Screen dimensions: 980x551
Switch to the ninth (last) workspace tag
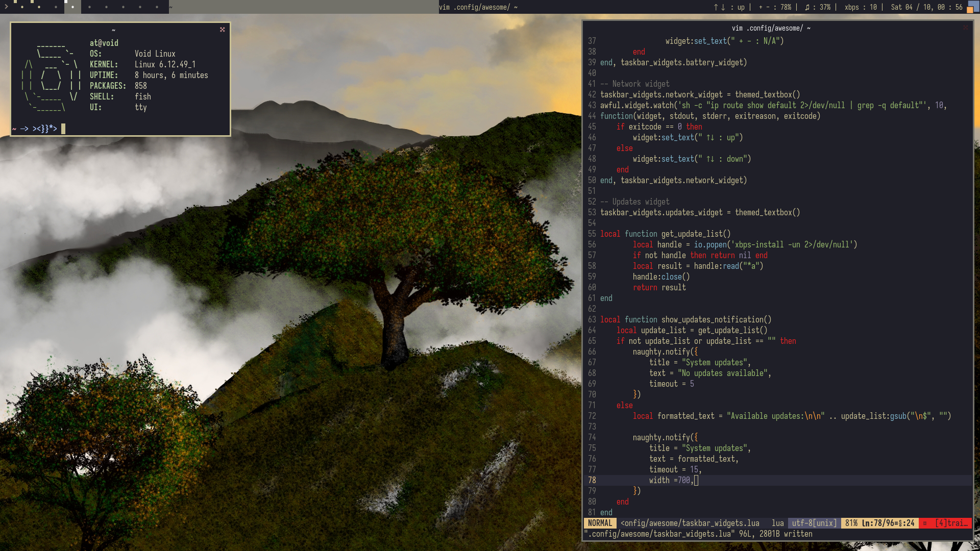157,7
